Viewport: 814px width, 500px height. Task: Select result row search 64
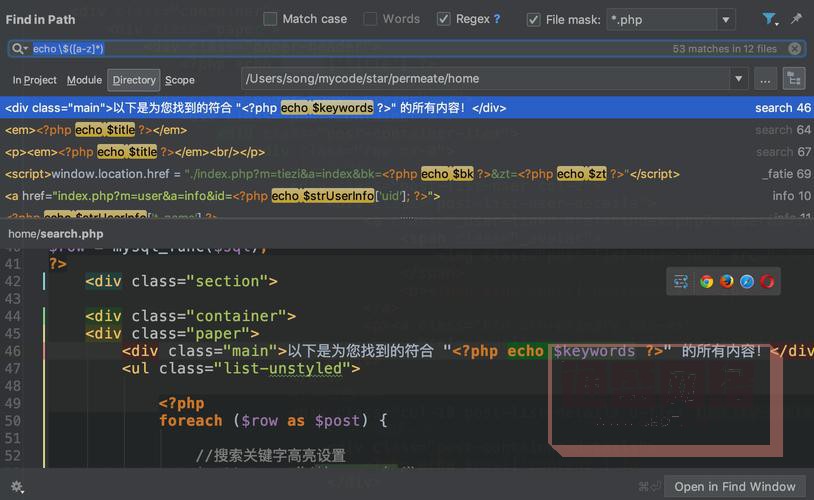(x=407, y=130)
